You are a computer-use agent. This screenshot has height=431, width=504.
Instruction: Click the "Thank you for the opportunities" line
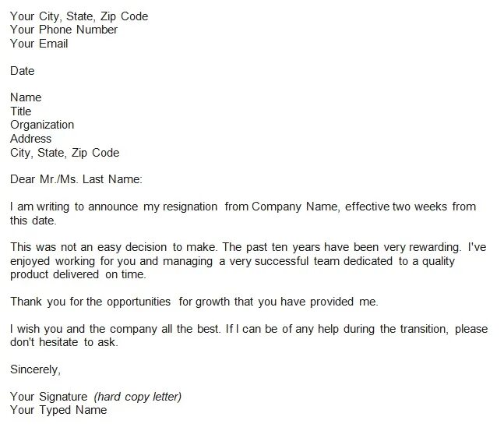coord(90,301)
